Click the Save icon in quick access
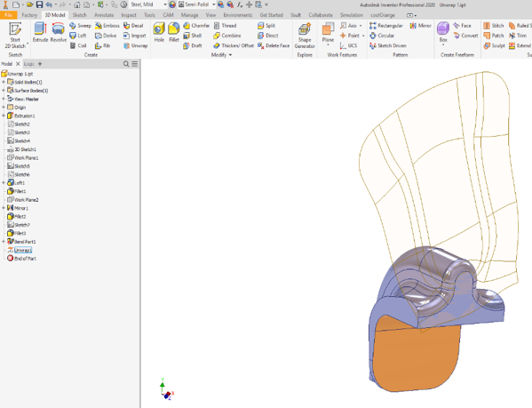This screenshot has width=532, height=408. (x=39, y=4)
